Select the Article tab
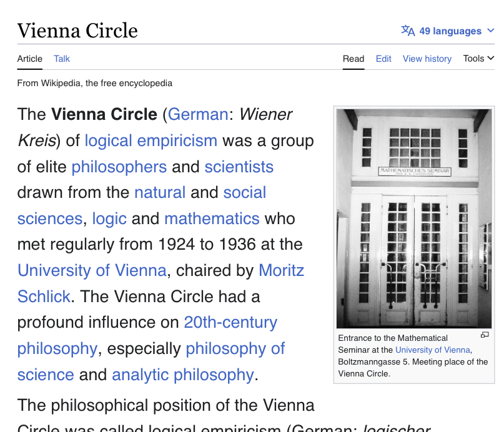Image resolution: width=504 pixels, height=432 pixels. [x=29, y=58]
